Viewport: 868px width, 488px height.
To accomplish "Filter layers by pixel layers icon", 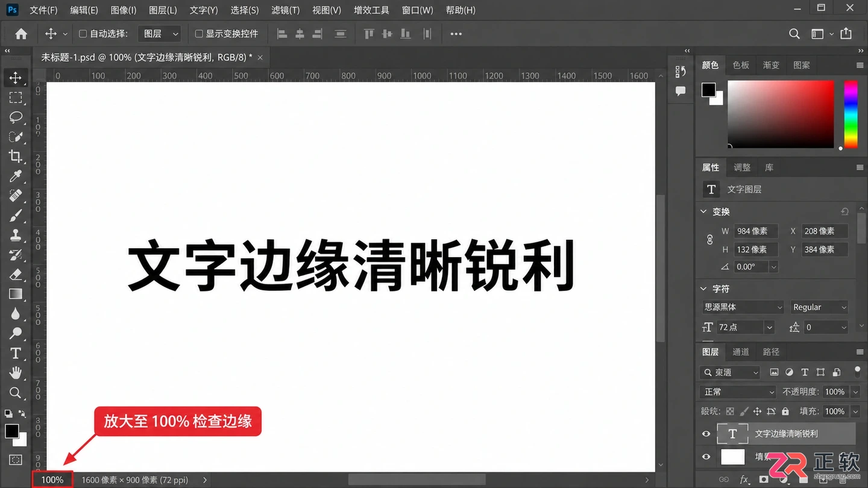I will [x=774, y=372].
